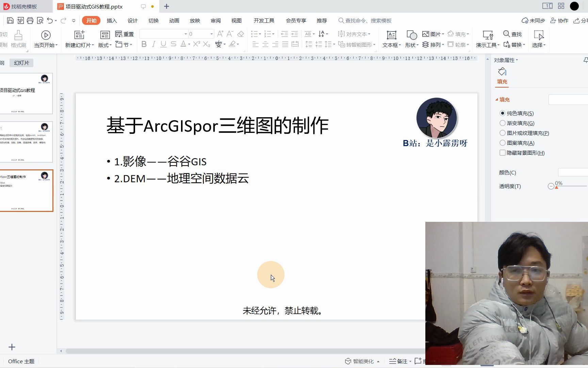
Task: Open the Review 审阅 ribbon tab
Action: pyautogui.click(x=216, y=20)
